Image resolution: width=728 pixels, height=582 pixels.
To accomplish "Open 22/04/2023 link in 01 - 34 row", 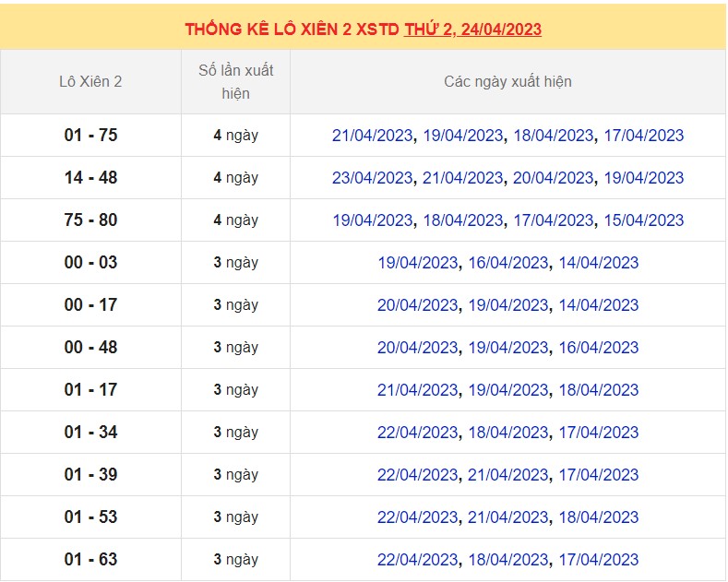I will coord(417,433).
